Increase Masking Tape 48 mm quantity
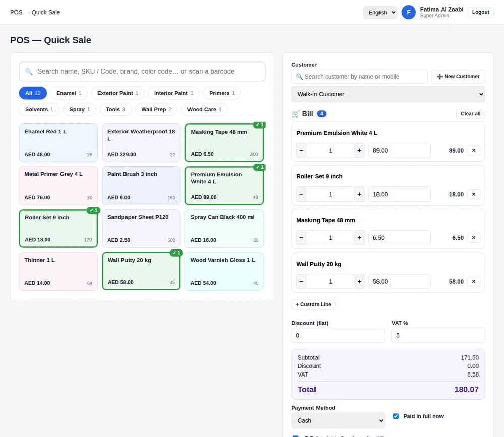Viewport: 504px width, 437px height. click(x=359, y=237)
